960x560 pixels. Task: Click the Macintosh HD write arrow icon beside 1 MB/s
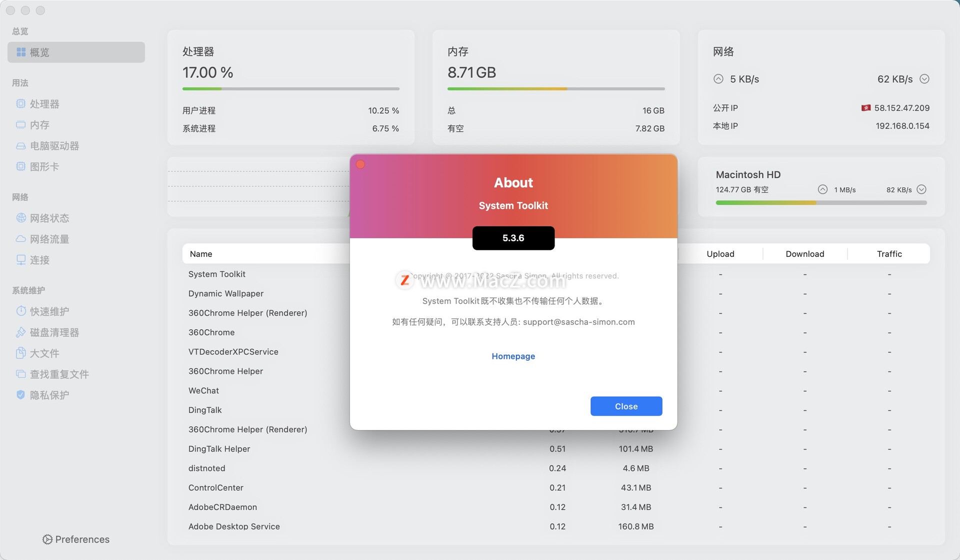(x=822, y=189)
